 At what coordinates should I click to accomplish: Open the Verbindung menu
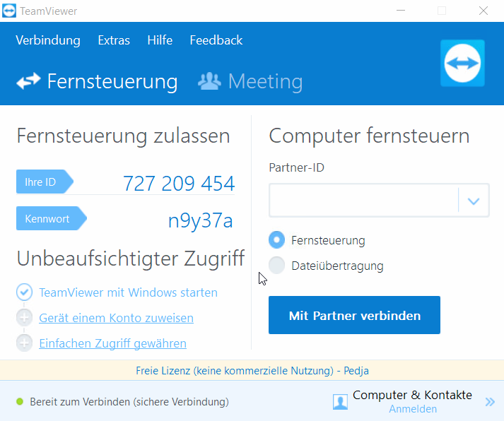48,40
